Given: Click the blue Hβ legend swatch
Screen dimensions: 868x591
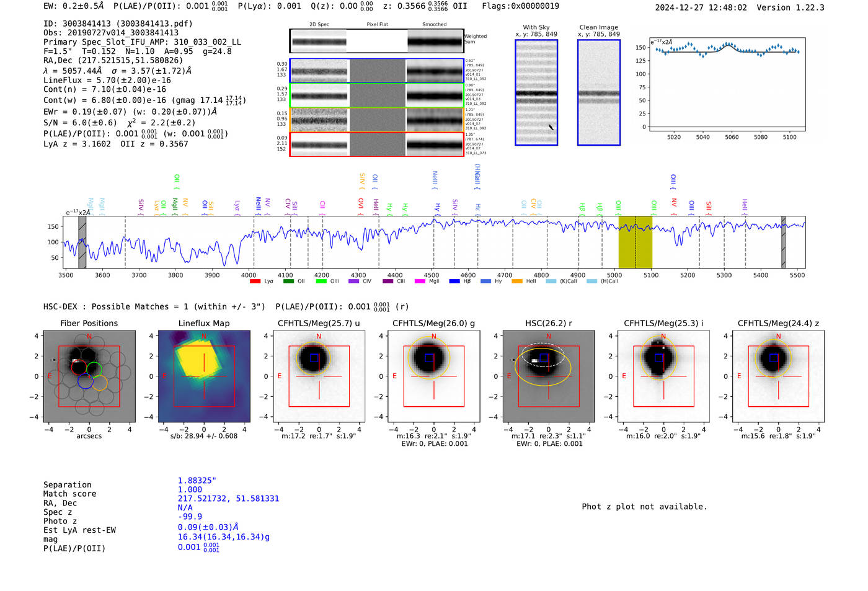Looking at the screenshot, I should point(454,282).
